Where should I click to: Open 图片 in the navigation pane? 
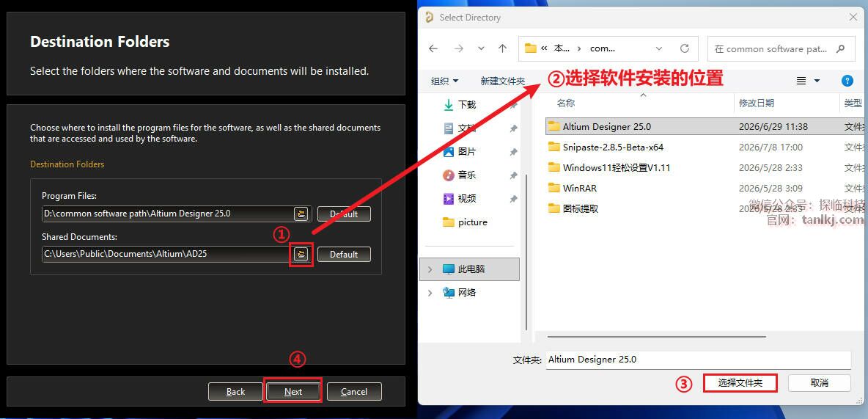coord(467,151)
